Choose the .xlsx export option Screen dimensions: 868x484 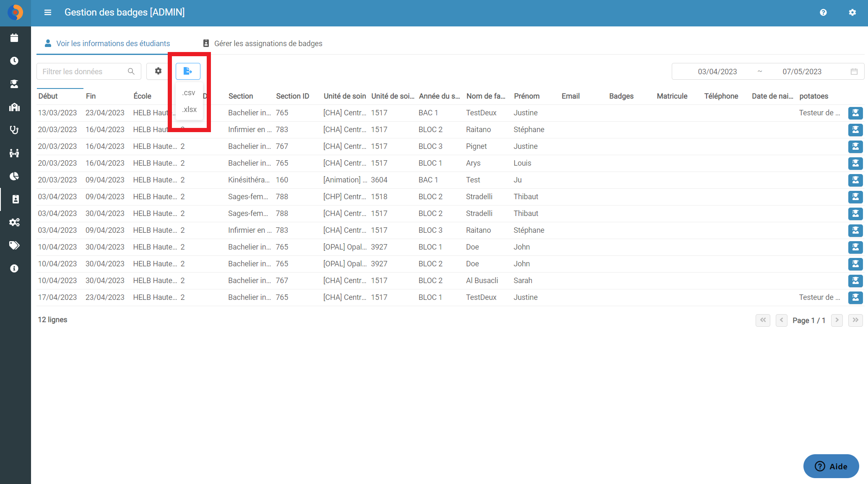point(190,109)
